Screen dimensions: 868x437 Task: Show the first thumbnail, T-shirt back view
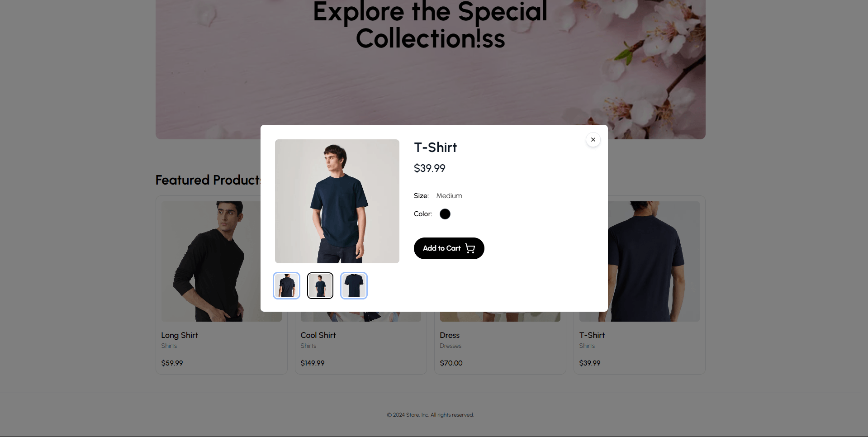pyautogui.click(x=287, y=286)
